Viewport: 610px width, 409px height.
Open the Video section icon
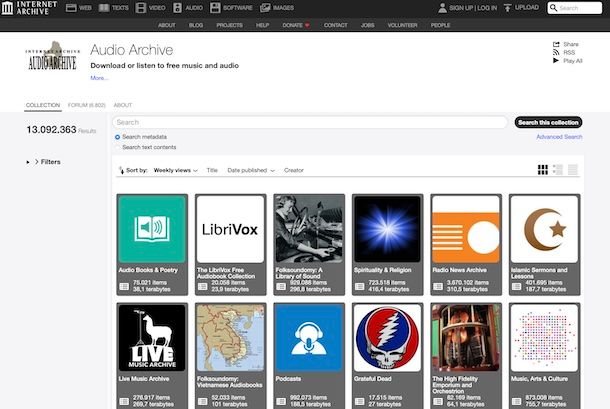(x=140, y=8)
